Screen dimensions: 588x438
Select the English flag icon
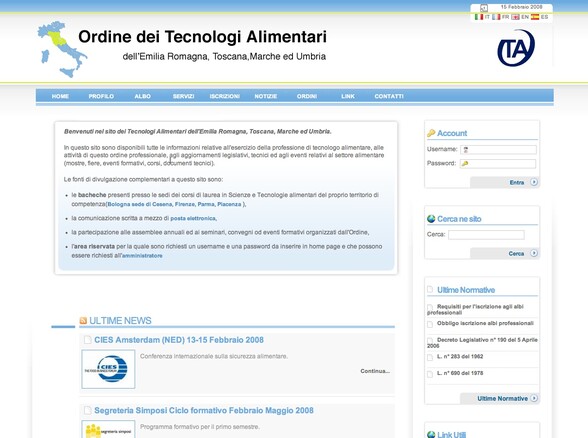[x=516, y=17]
